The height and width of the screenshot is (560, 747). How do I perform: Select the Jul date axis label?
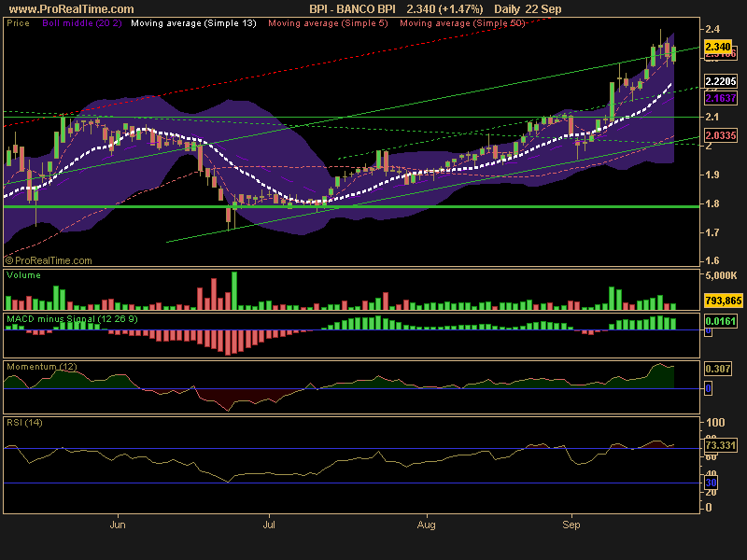[x=269, y=525]
